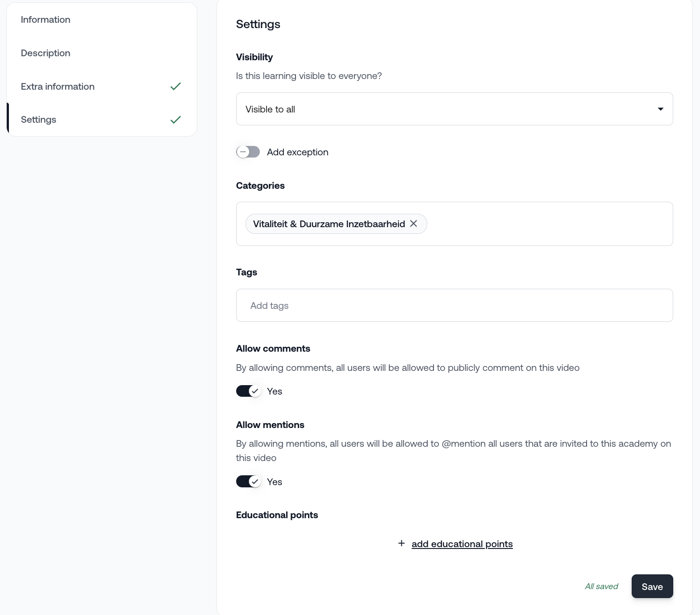Click the Add exception label text
Image resolution: width=700 pixels, height=615 pixels.
pyautogui.click(x=297, y=152)
